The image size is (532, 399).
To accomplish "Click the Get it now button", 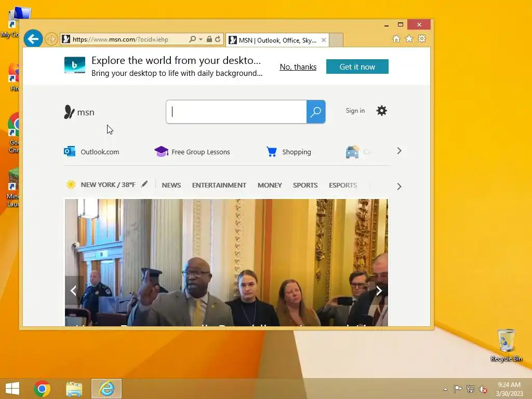I will tap(357, 66).
